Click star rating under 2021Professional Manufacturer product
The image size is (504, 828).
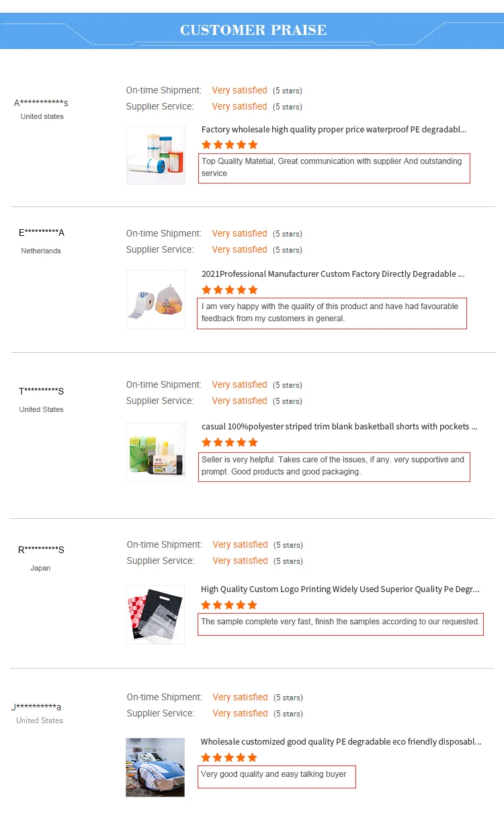click(x=230, y=290)
